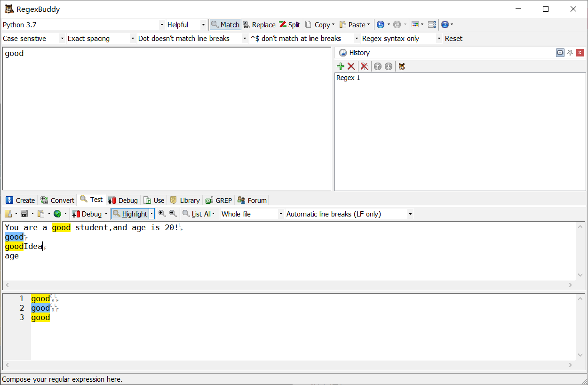This screenshot has width=588, height=385.
Task: Open the blue Help question mark icon
Action: (x=445, y=24)
